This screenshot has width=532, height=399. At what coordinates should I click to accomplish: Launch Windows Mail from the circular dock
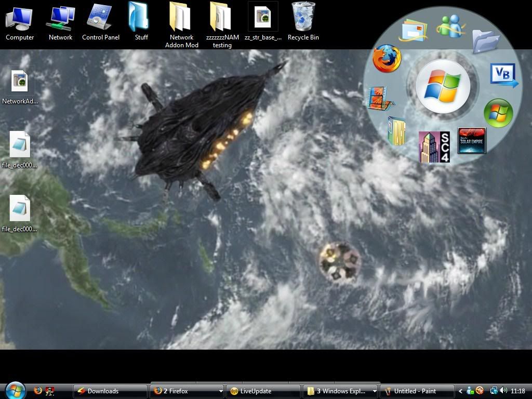pos(414,30)
